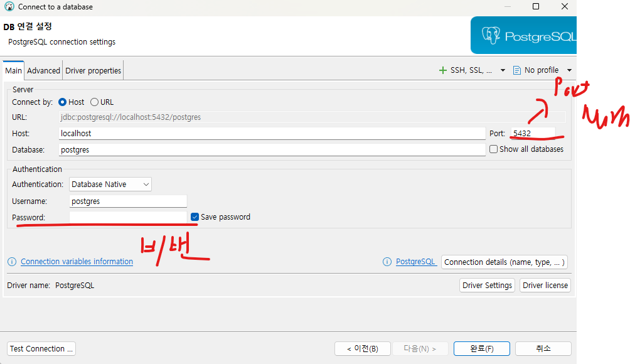
Task: Open the No profile dropdown arrow
Action: [x=569, y=70]
